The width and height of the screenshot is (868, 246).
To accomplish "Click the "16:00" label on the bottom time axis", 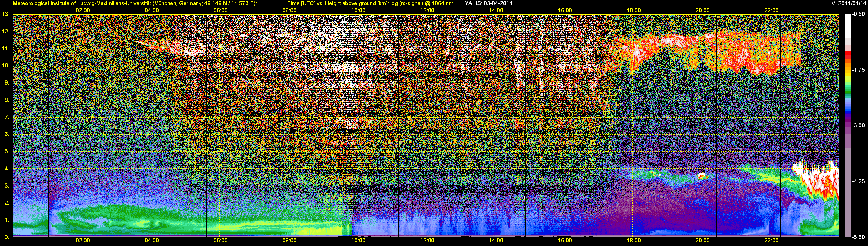I will pos(565,240).
